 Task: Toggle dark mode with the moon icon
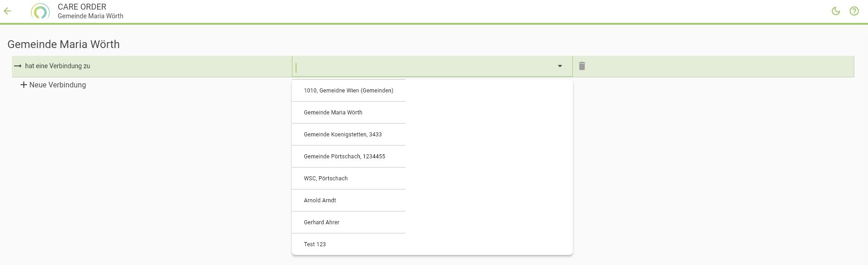pos(836,11)
